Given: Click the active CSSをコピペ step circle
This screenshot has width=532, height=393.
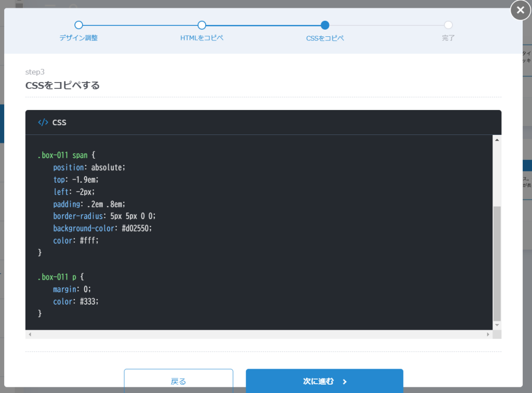Looking at the screenshot, I should coord(325,25).
